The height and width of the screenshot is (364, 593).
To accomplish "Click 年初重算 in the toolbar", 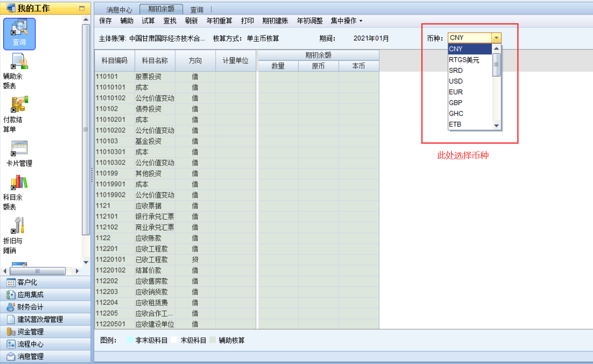I will (219, 21).
